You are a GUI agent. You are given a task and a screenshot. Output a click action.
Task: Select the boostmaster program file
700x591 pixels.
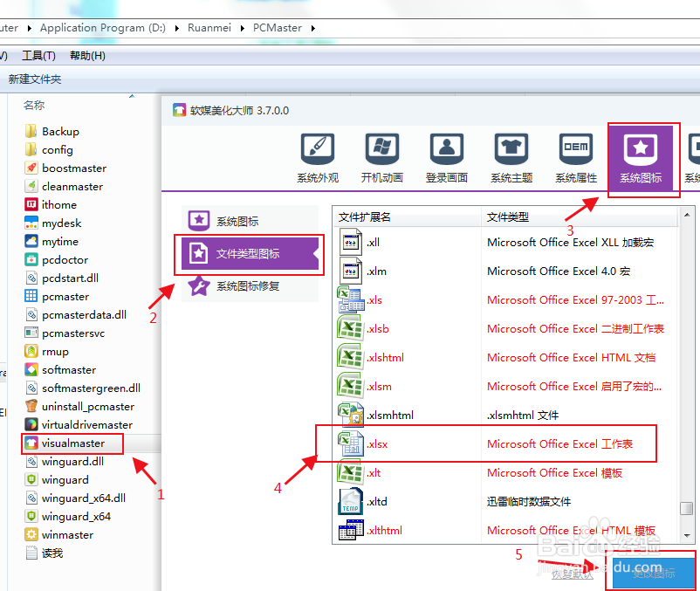(65, 168)
